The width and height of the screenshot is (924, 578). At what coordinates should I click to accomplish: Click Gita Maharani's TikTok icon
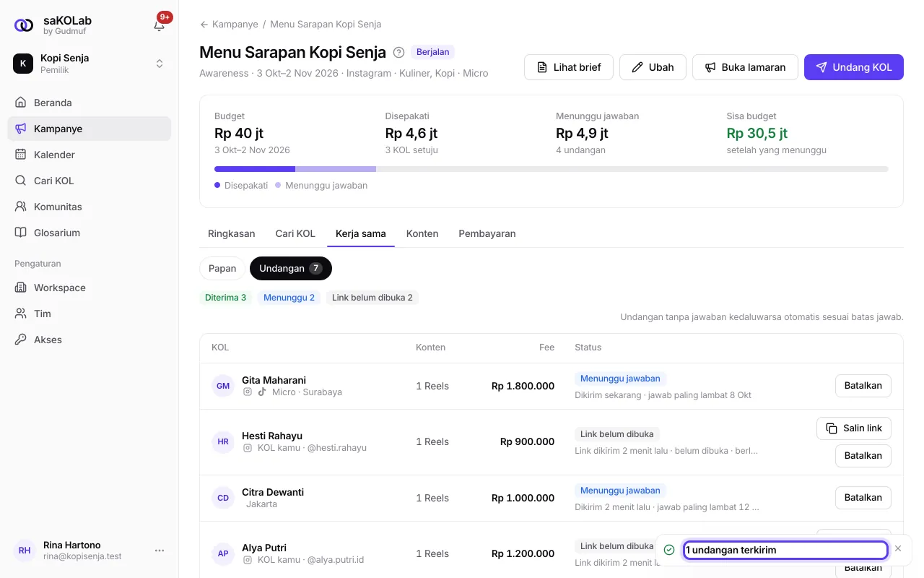coord(262,392)
